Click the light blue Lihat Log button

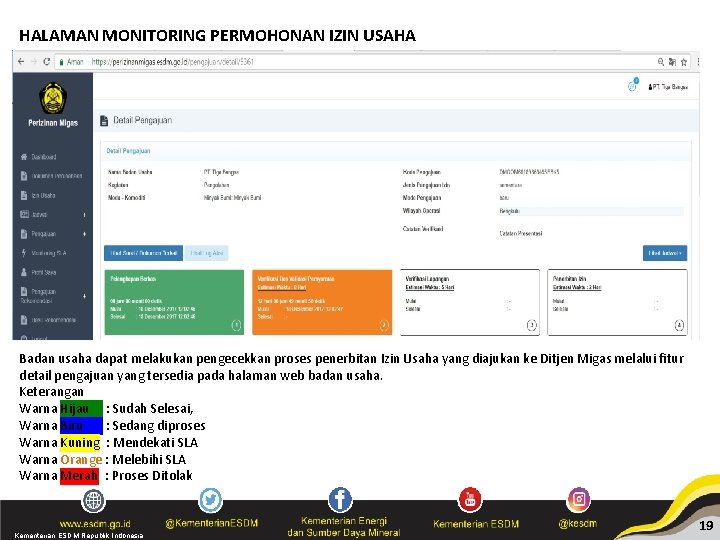point(206,253)
